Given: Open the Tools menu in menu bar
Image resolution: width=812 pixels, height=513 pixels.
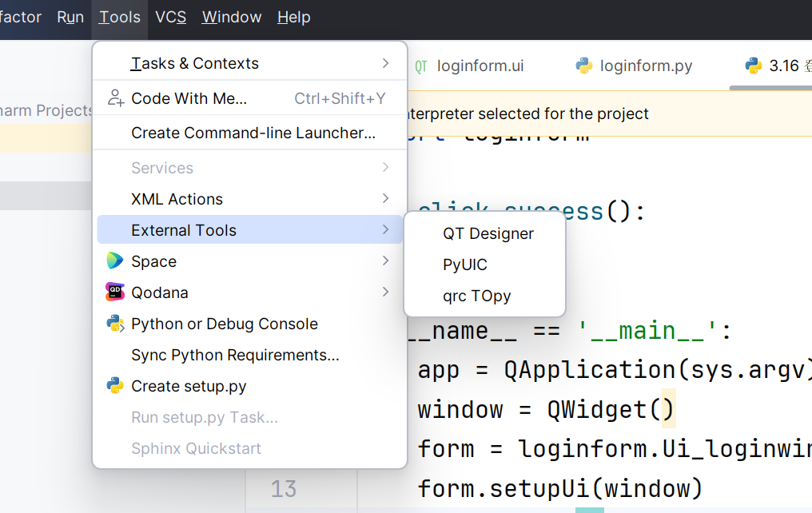Looking at the screenshot, I should (120, 17).
